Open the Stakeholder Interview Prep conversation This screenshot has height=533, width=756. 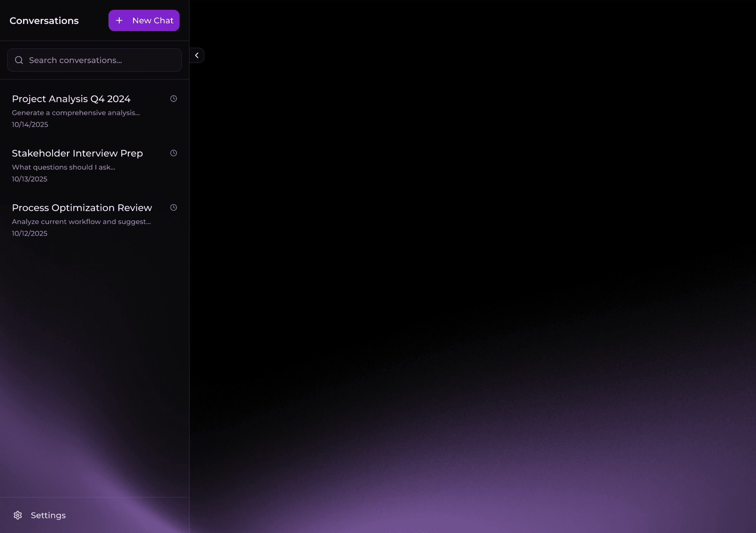tap(77, 153)
